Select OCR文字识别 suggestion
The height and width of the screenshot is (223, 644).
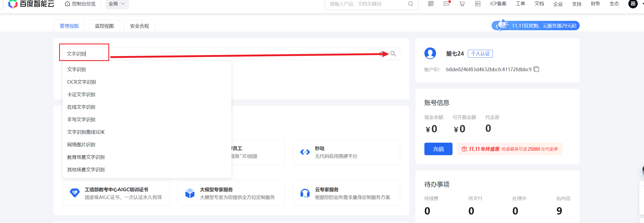click(147, 82)
